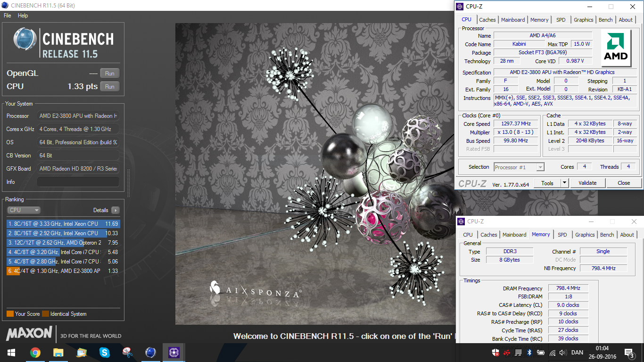The height and width of the screenshot is (362, 644).
Task: Click the AMD logo in CPU-Z
Action: 617,49
